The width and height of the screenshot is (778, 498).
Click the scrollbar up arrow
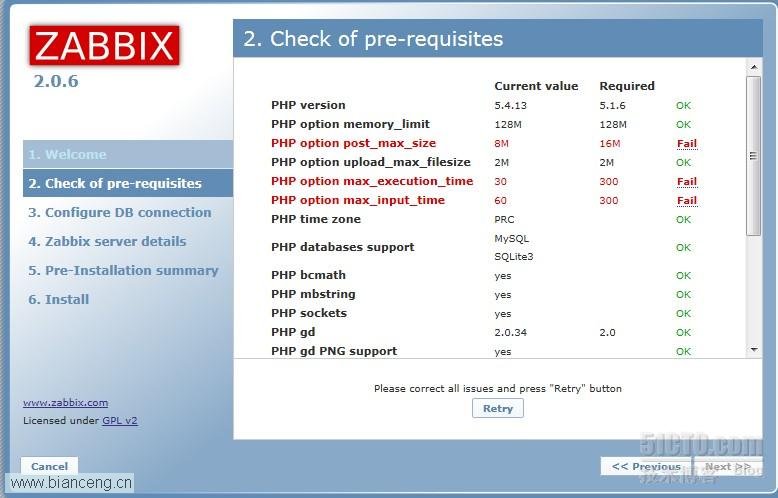[x=754, y=67]
